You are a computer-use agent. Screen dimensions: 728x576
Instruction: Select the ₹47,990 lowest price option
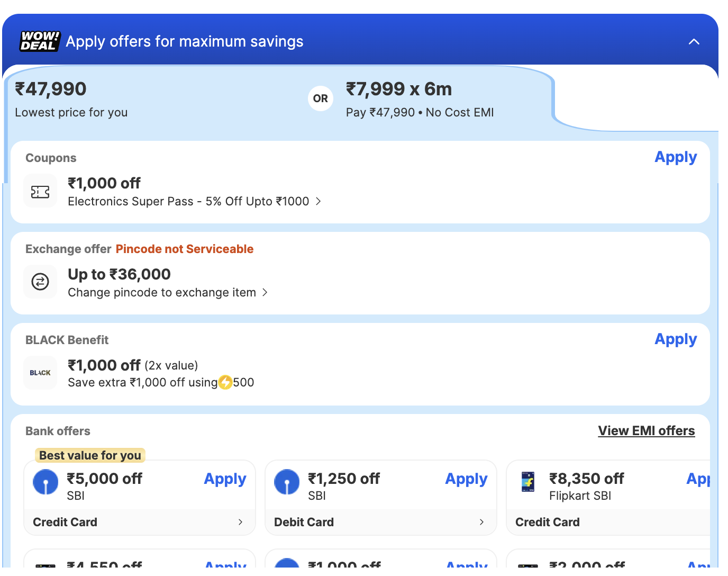tap(71, 99)
